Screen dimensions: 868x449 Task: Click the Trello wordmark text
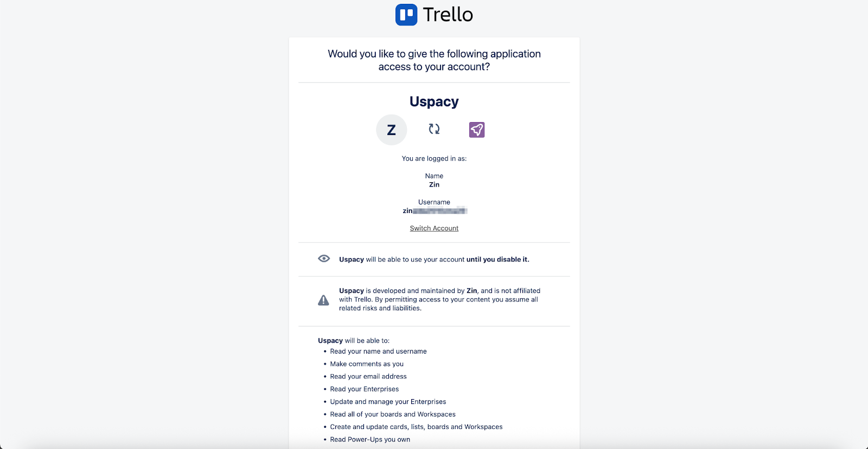[448, 15]
